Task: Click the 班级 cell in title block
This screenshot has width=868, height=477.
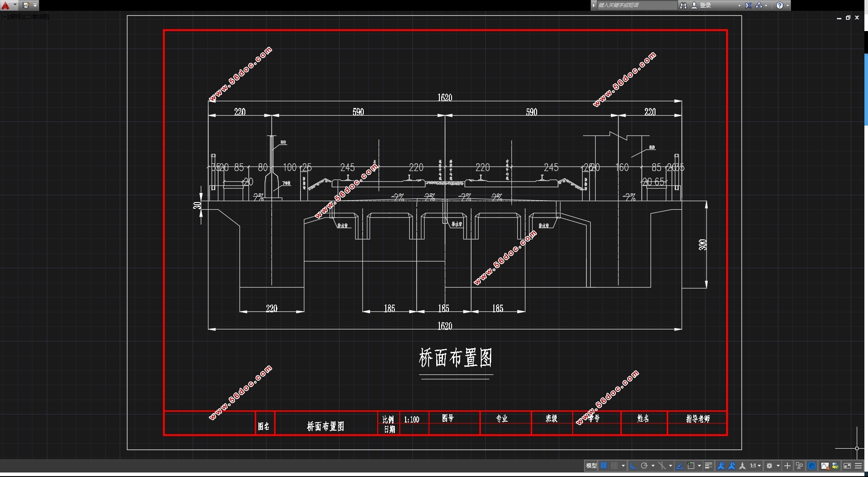Action: coord(552,418)
